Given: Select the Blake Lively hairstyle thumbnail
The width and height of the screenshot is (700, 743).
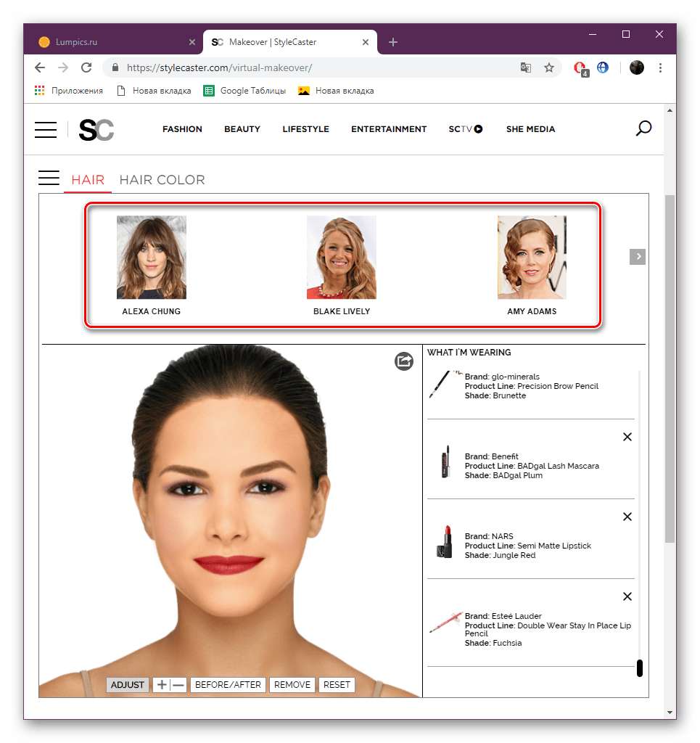Looking at the screenshot, I should point(342,258).
